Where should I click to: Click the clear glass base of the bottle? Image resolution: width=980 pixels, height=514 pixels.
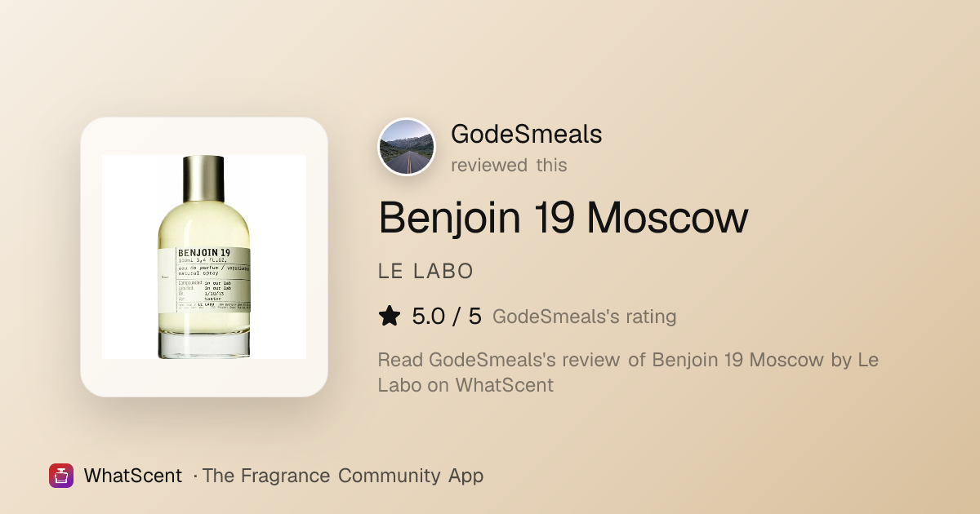204,345
